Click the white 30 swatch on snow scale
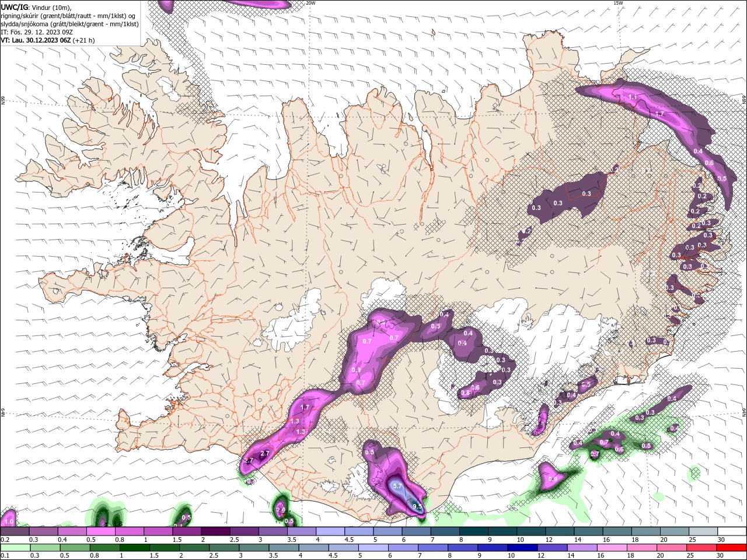Screen dimensions: 747x560 pyautogui.click(x=732, y=531)
